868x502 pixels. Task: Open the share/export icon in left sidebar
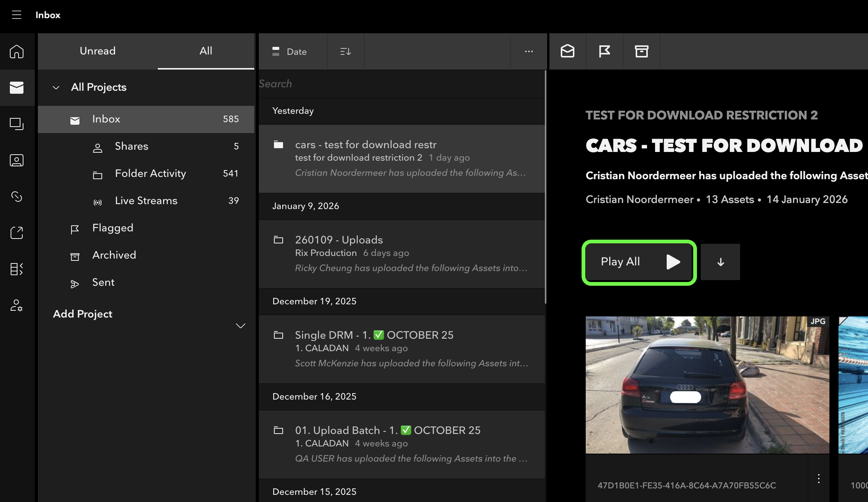17,233
